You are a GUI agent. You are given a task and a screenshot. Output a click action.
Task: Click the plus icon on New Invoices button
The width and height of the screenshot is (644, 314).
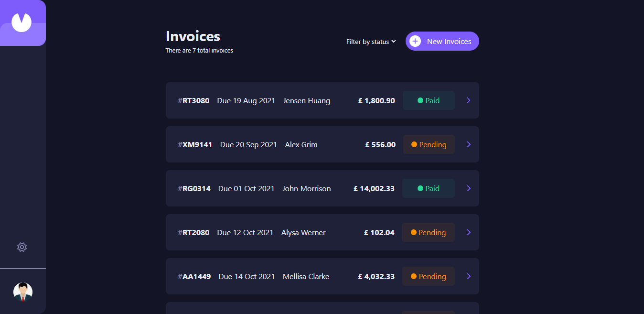coord(416,41)
